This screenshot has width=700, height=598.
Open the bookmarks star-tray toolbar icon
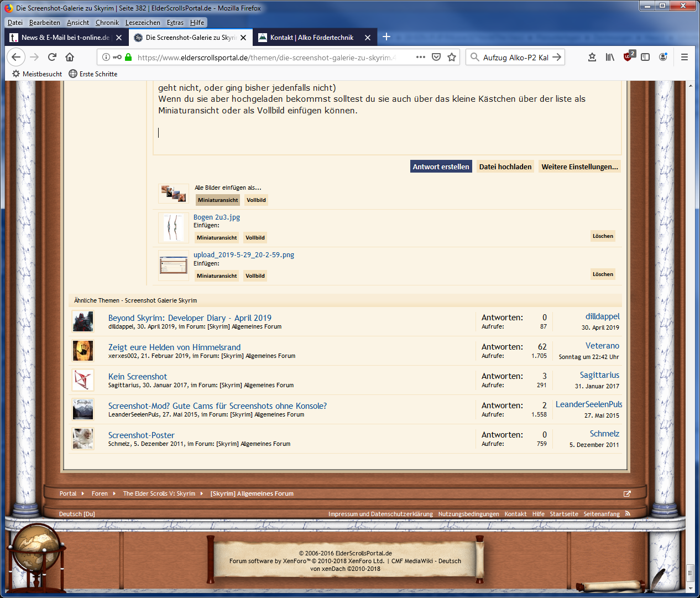coord(592,57)
